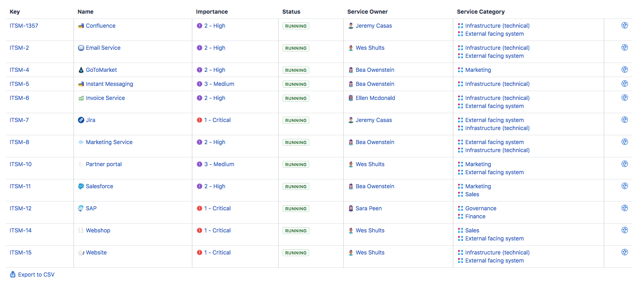The image size is (644, 287).
Task: Click the Export to CSV icon
Action: [x=13, y=275]
